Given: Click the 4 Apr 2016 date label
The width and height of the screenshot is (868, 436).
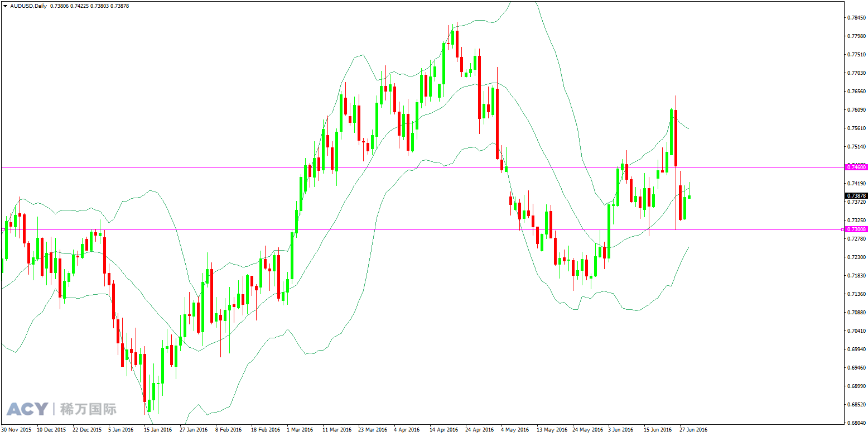Looking at the screenshot, I should (x=407, y=430).
